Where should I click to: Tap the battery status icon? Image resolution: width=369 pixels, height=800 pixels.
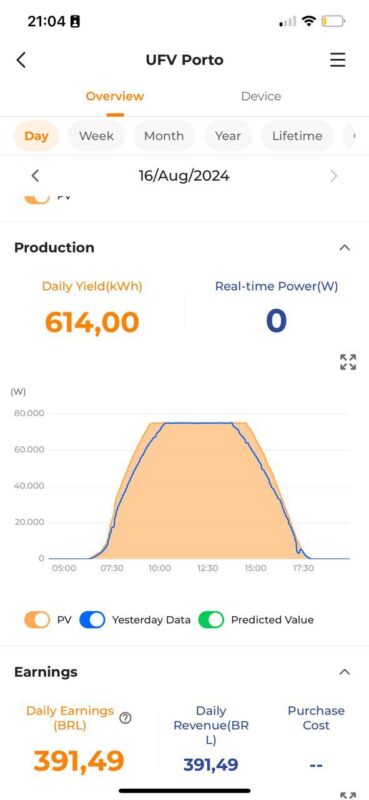click(333, 21)
